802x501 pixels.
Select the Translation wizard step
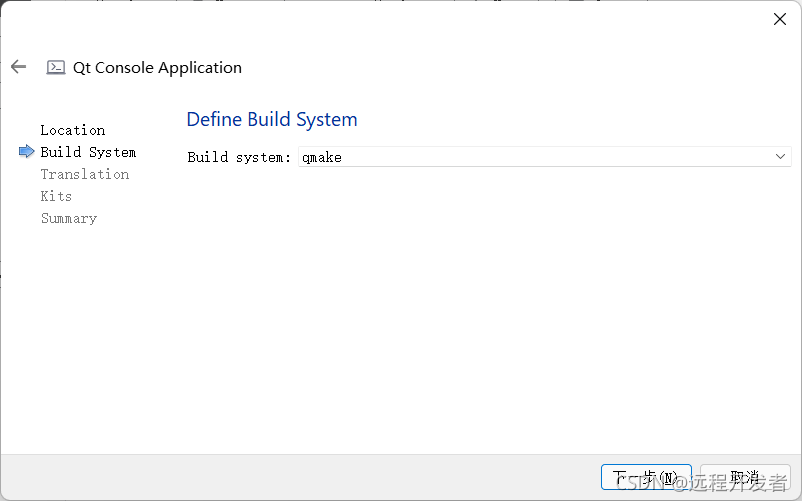click(x=84, y=174)
